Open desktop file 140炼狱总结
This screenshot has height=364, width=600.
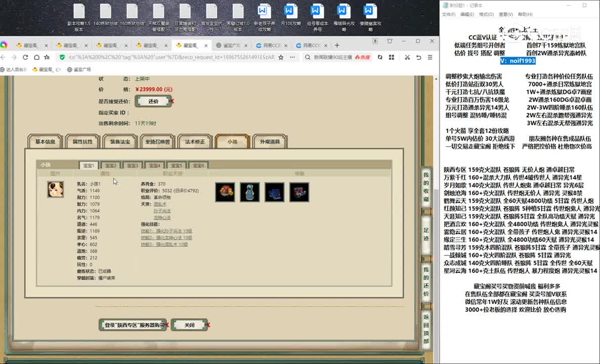point(106,15)
